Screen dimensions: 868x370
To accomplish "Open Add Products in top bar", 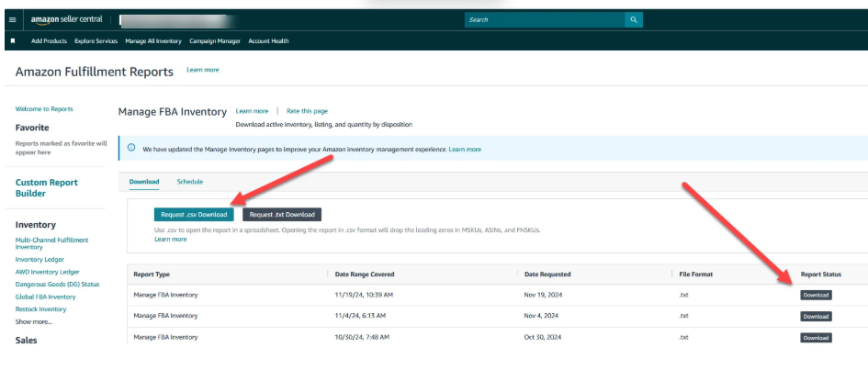I will 50,41.
